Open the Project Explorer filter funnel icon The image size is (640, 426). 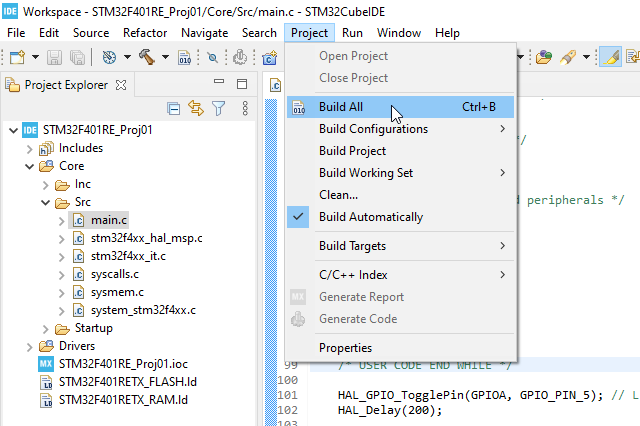pos(218,108)
